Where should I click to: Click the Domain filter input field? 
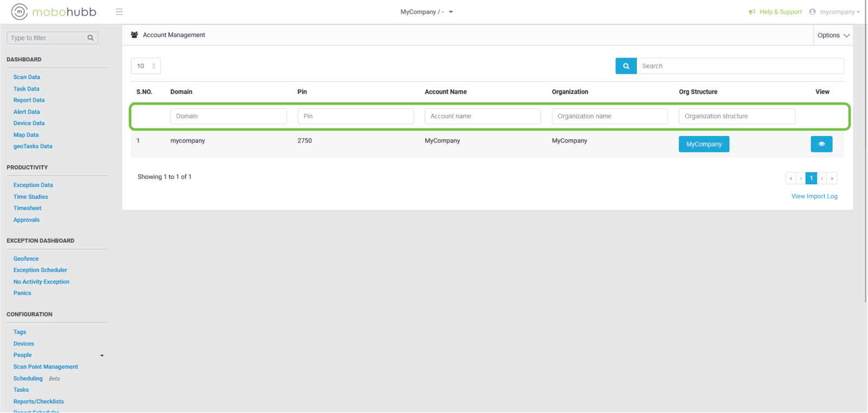(228, 117)
